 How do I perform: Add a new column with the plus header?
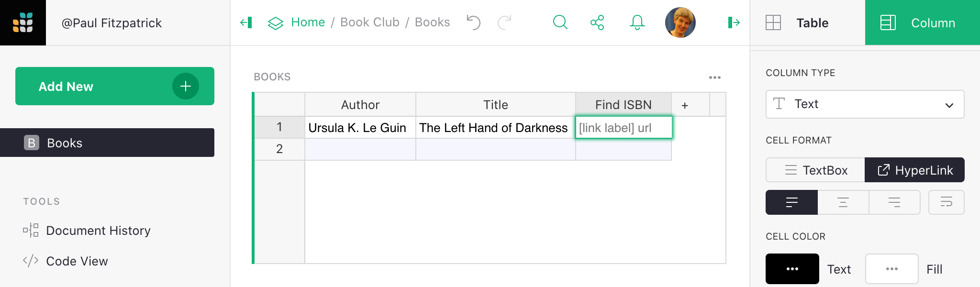[685, 104]
